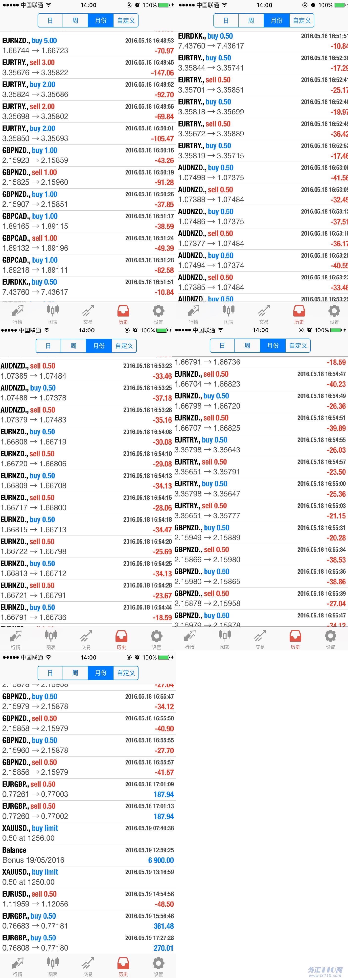Select EURNZD sell 0.50 trade at 16:54:20
Image resolution: width=348 pixels, height=980 pixels.
pos(87,547)
